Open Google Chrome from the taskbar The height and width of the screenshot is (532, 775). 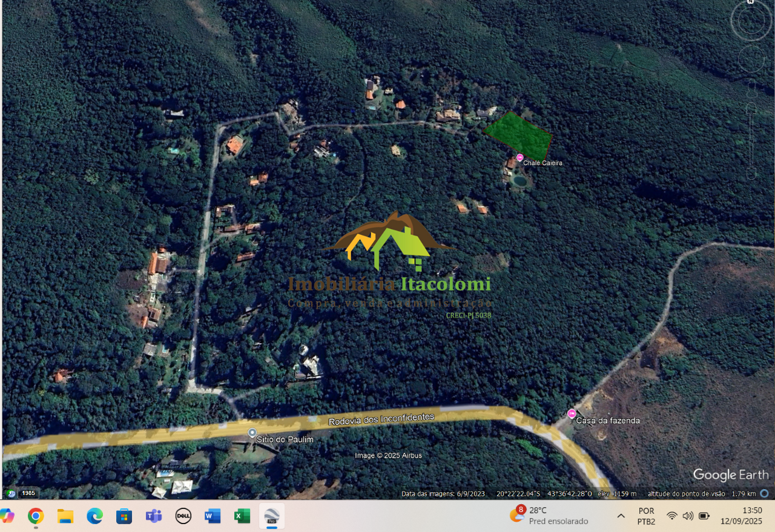[36, 516]
